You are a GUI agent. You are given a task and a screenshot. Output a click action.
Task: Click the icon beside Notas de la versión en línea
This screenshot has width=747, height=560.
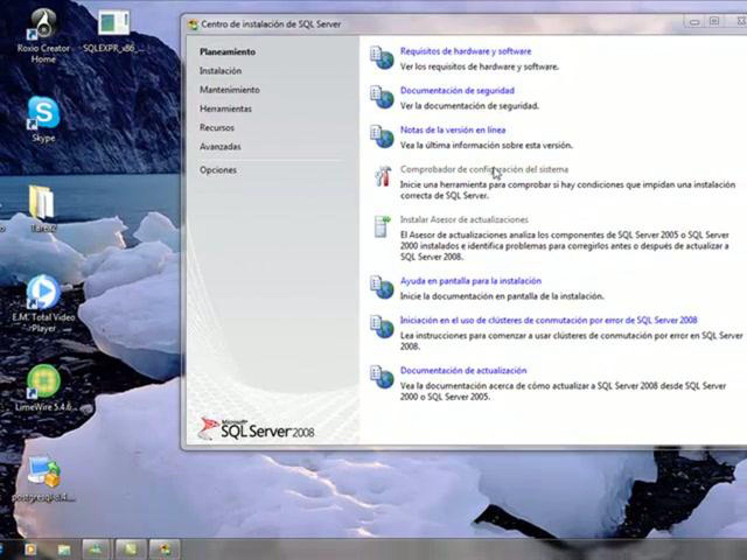(x=382, y=136)
